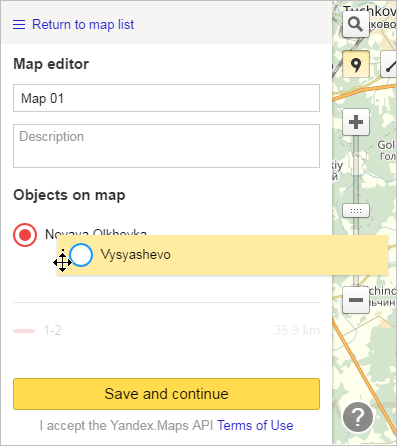Click the Map editor heading
The image size is (397, 446).
click(x=51, y=64)
